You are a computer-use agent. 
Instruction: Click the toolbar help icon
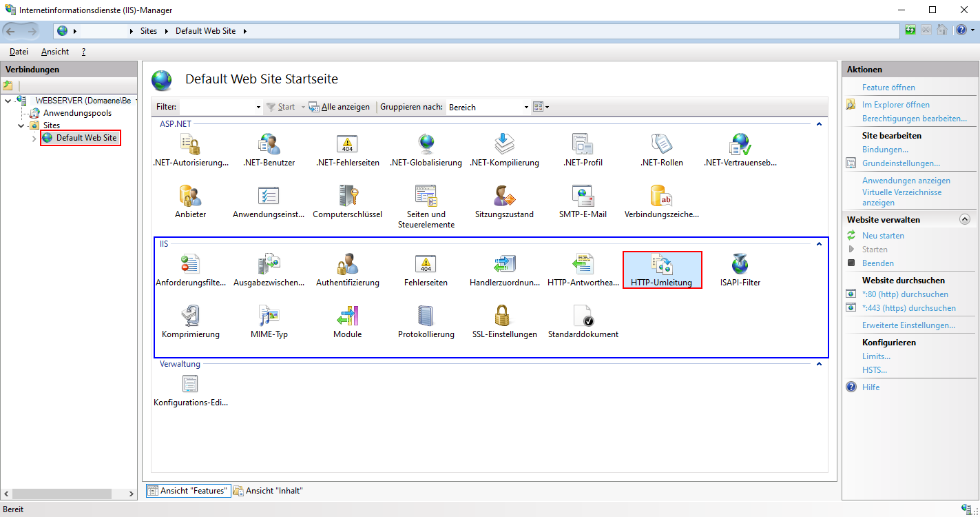click(x=961, y=30)
